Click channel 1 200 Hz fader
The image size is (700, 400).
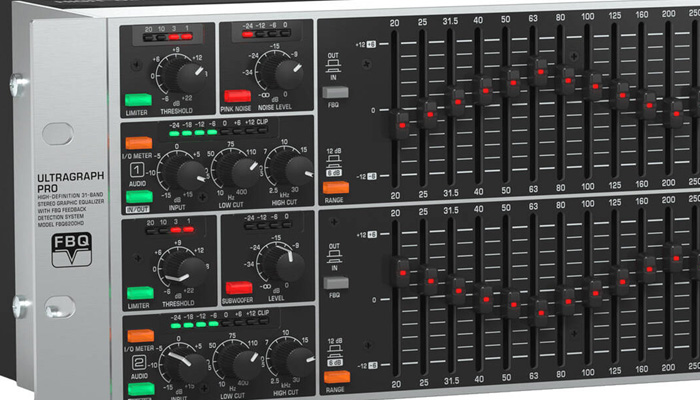[676, 113]
